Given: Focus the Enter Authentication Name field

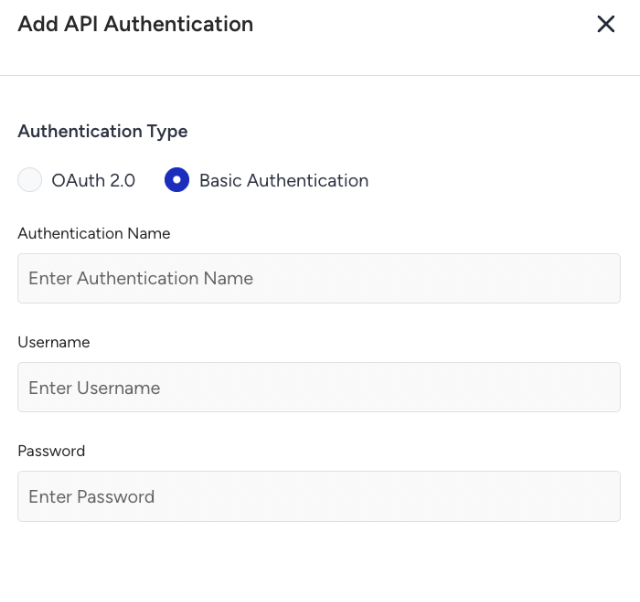Looking at the screenshot, I should pyautogui.click(x=319, y=278).
